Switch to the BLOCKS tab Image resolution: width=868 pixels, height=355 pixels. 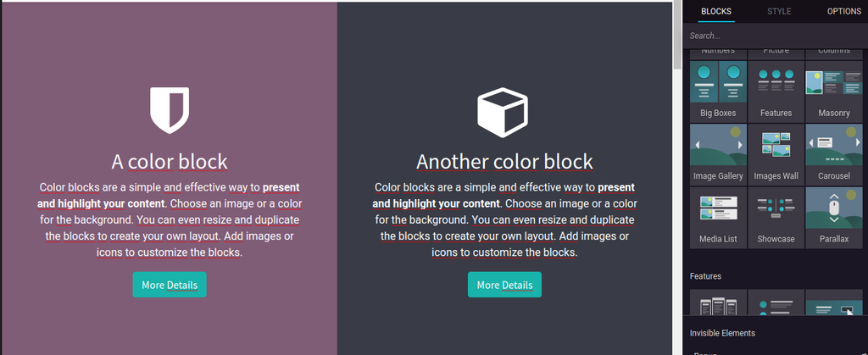[x=717, y=11]
